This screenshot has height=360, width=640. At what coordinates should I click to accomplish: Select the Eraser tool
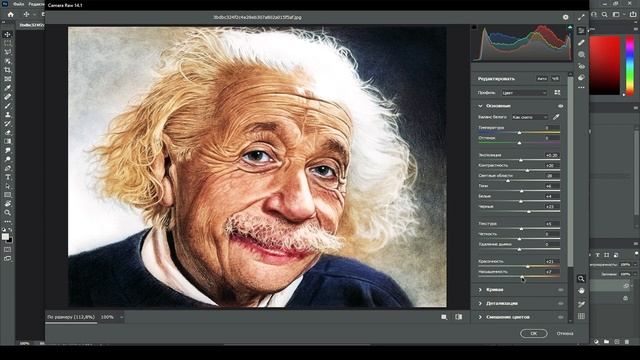pos(7,133)
